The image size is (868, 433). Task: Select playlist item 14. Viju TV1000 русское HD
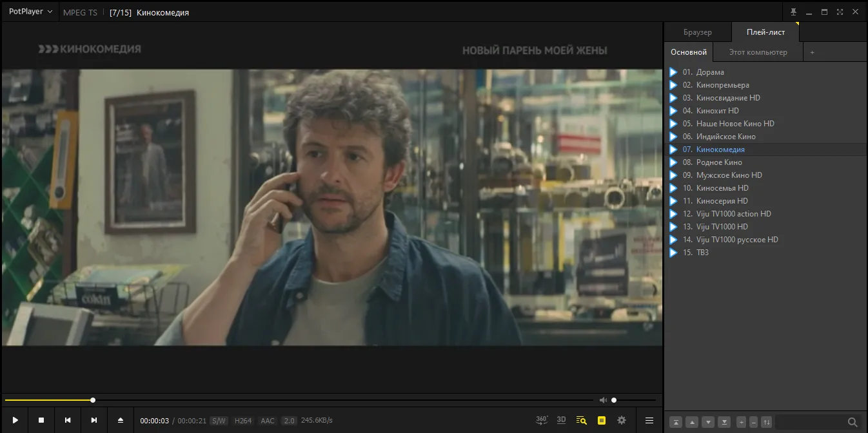pyautogui.click(x=765, y=240)
